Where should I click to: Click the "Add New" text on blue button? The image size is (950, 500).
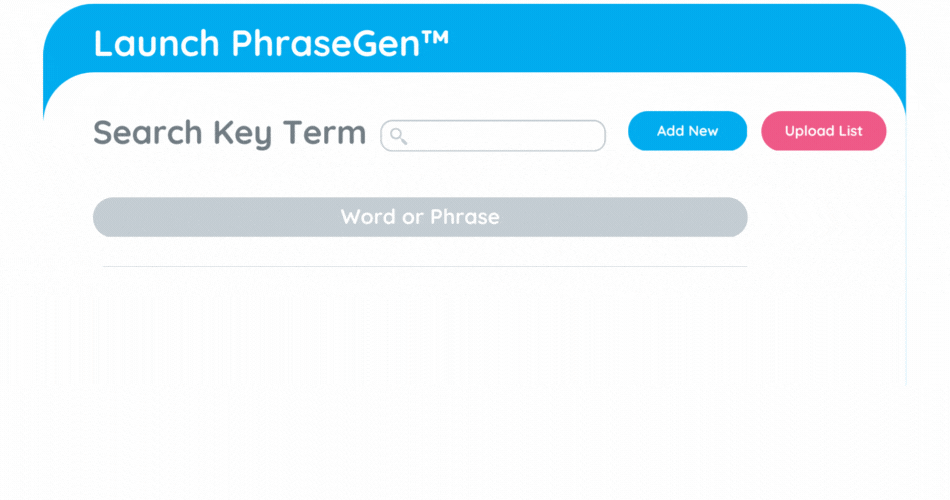[687, 131]
